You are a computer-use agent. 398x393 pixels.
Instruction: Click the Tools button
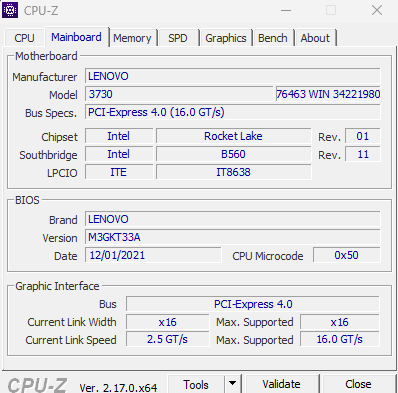pos(196,384)
